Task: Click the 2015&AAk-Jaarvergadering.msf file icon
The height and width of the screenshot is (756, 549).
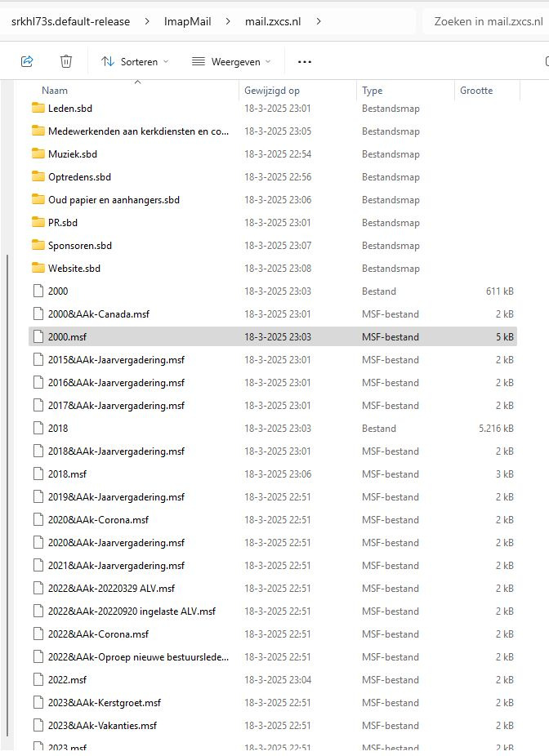Action: (38, 360)
